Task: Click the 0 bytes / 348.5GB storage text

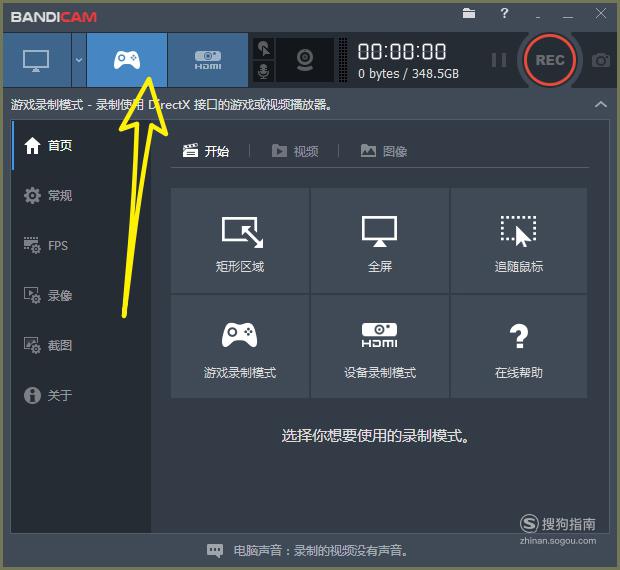Action: 408,74
